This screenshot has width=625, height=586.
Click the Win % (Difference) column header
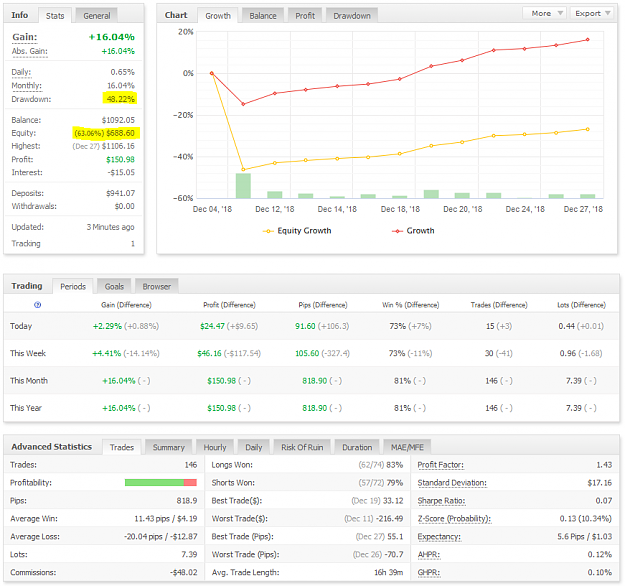(x=411, y=305)
